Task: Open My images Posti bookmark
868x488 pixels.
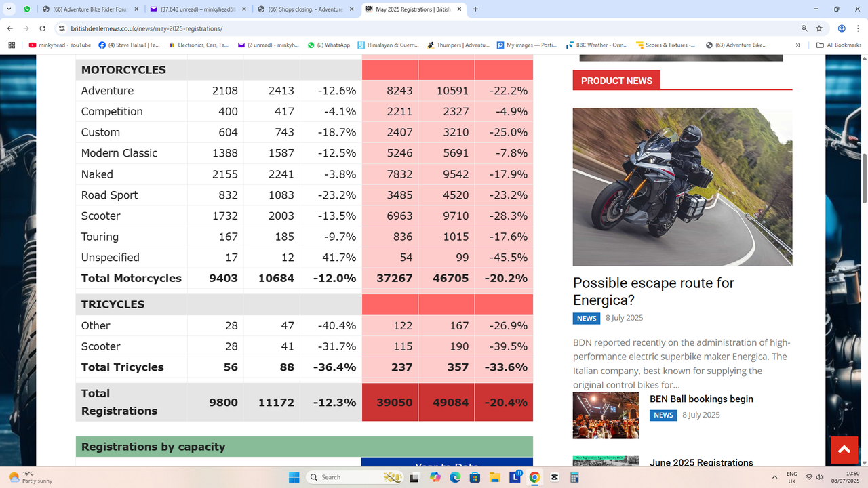Action: pos(527,45)
